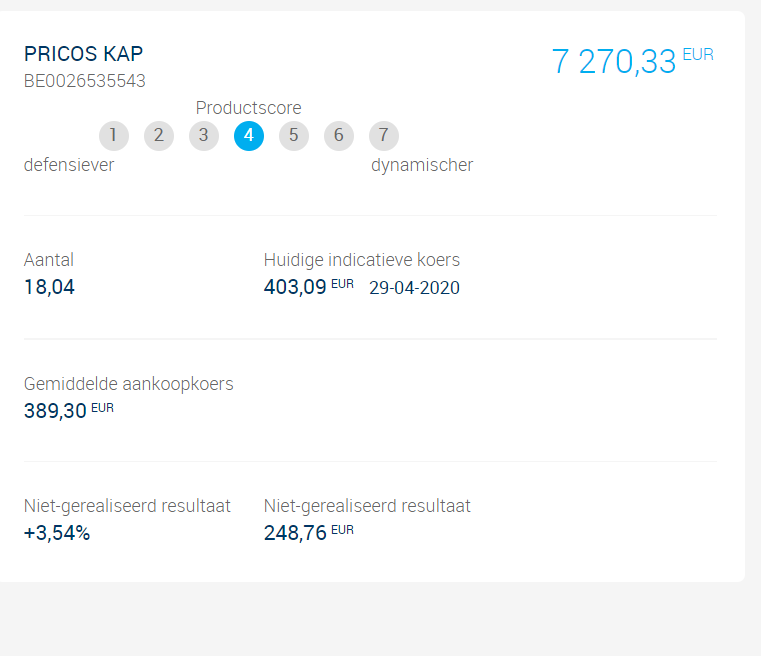Click the 'Gemiddelde aankoopkoers' label

click(x=128, y=384)
